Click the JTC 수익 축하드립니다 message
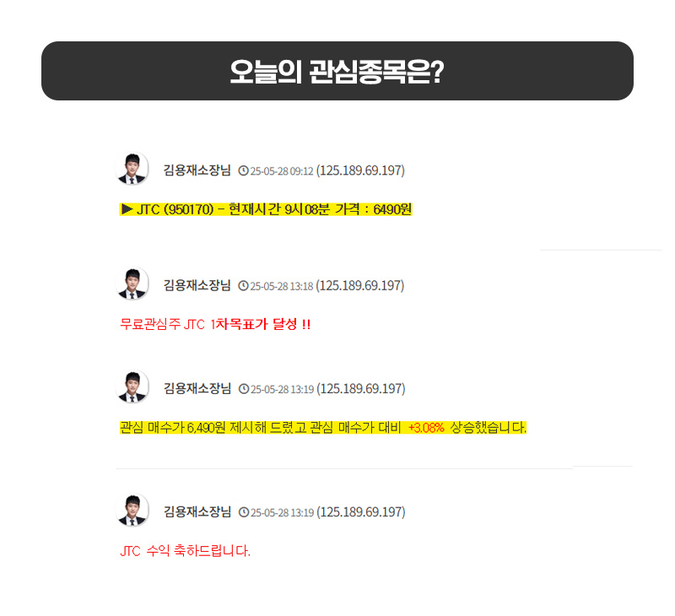Image resolution: width=675 pixels, height=616 pixels. (185, 550)
